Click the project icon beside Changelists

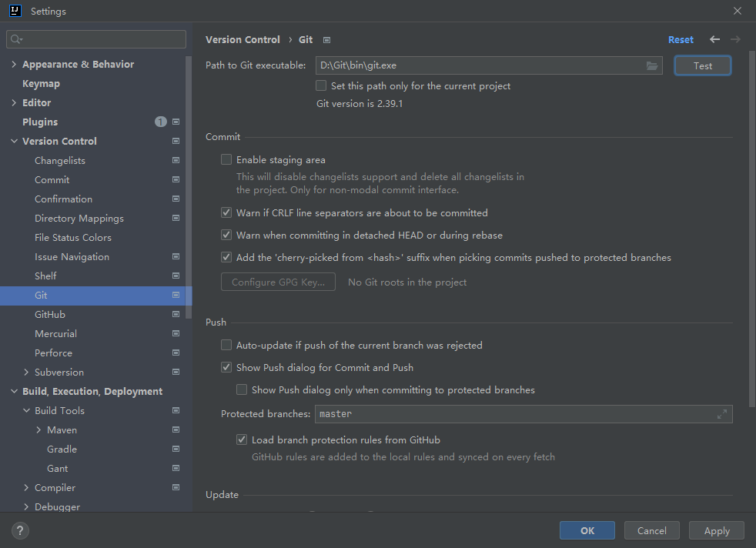[x=176, y=161]
